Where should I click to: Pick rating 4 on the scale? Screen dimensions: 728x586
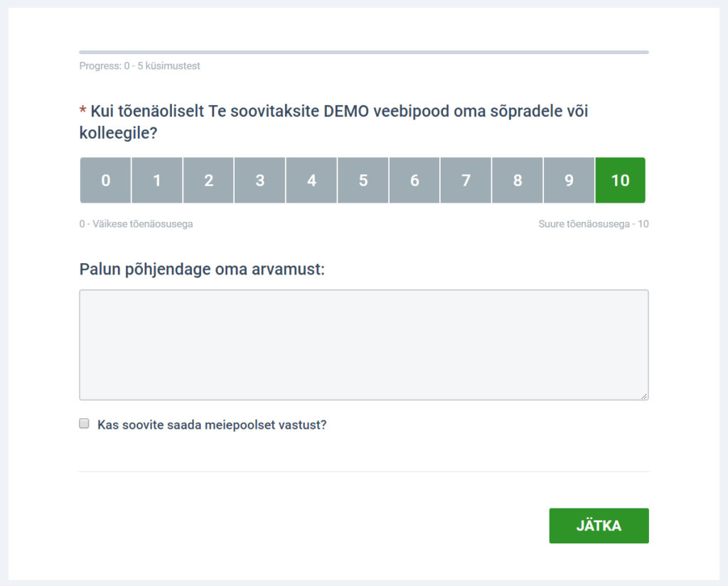click(311, 180)
